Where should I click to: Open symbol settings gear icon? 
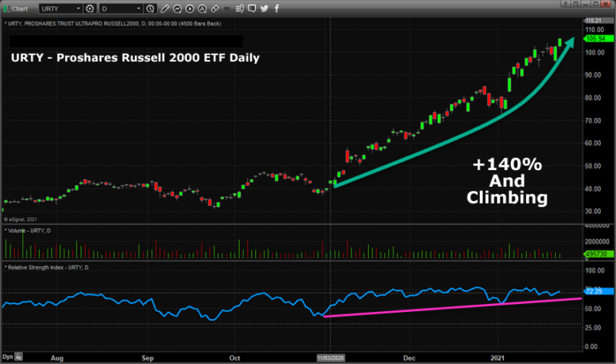(90, 9)
